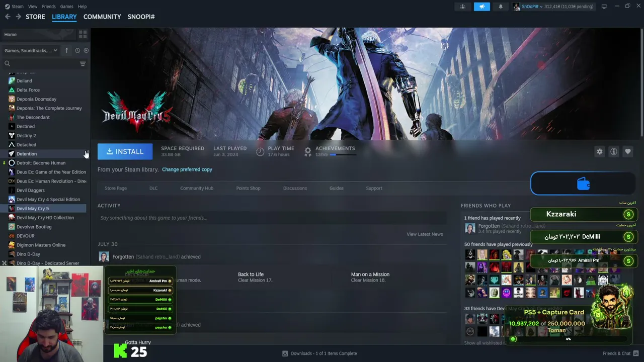Go to the COMMUNITY tab
The height and width of the screenshot is (362, 644).
[x=102, y=17]
